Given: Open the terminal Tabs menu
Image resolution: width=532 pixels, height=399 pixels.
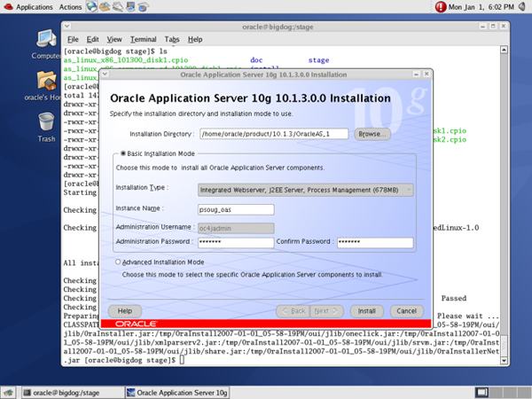Looking at the screenshot, I should 172,39.
